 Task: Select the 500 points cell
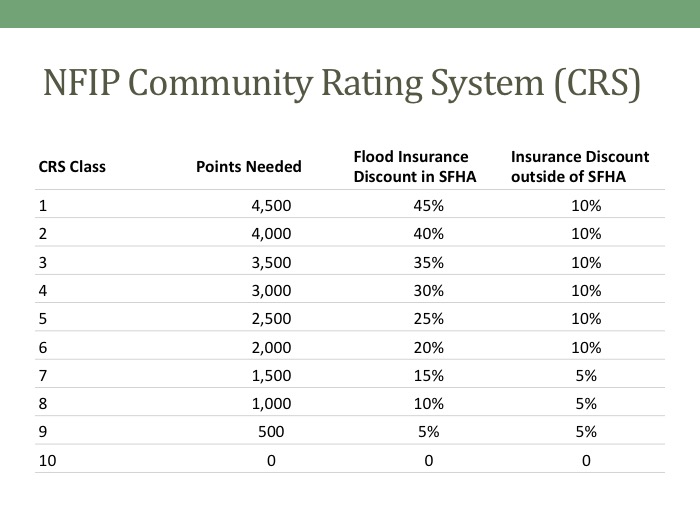point(270,432)
